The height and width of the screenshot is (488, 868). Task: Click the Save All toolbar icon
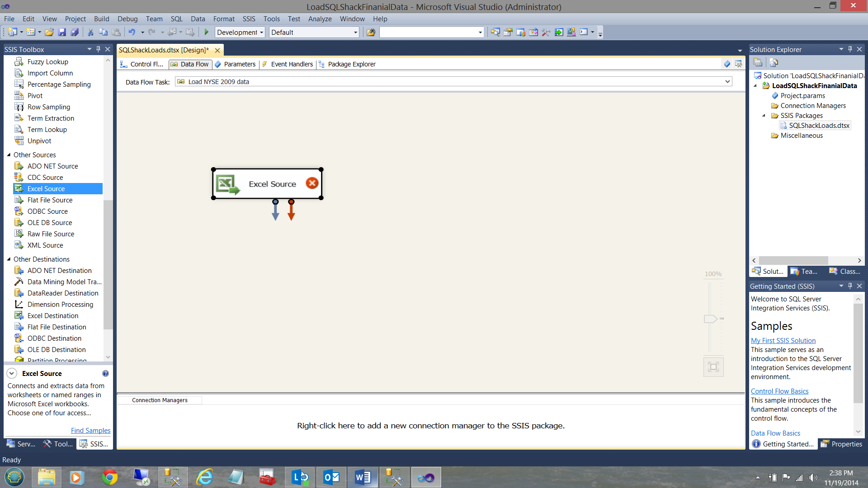pyautogui.click(x=75, y=32)
